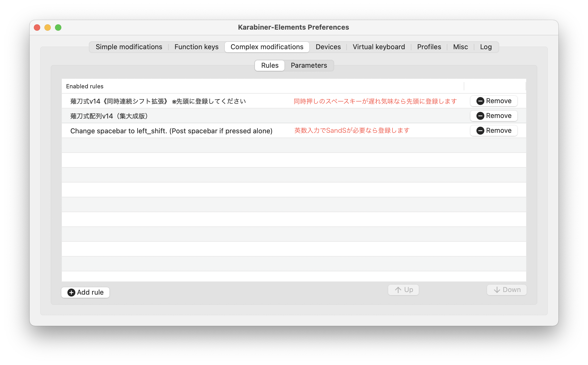Switch to the Simple modifications tab
The width and height of the screenshot is (588, 365).
129,47
